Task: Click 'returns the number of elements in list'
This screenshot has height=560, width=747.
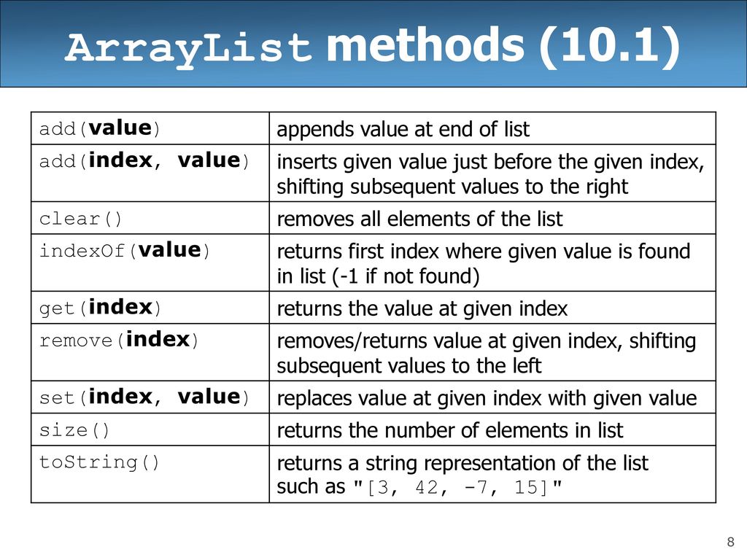Action: point(449,430)
